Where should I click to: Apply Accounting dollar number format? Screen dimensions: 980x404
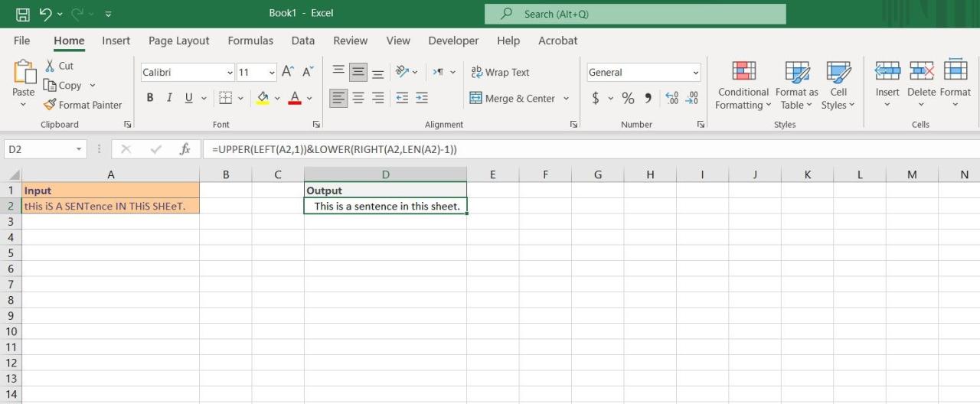(x=596, y=98)
